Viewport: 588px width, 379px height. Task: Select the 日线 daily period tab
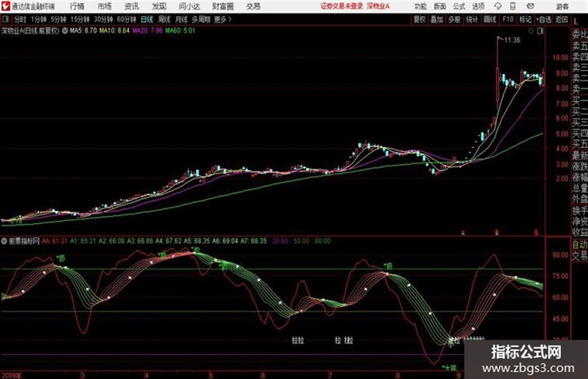147,19
